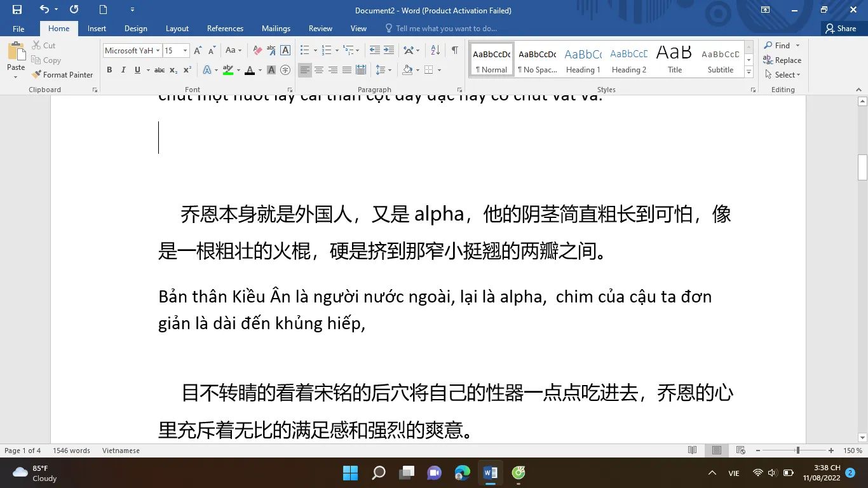Click the Save icon in title bar

tap(17, 10)
